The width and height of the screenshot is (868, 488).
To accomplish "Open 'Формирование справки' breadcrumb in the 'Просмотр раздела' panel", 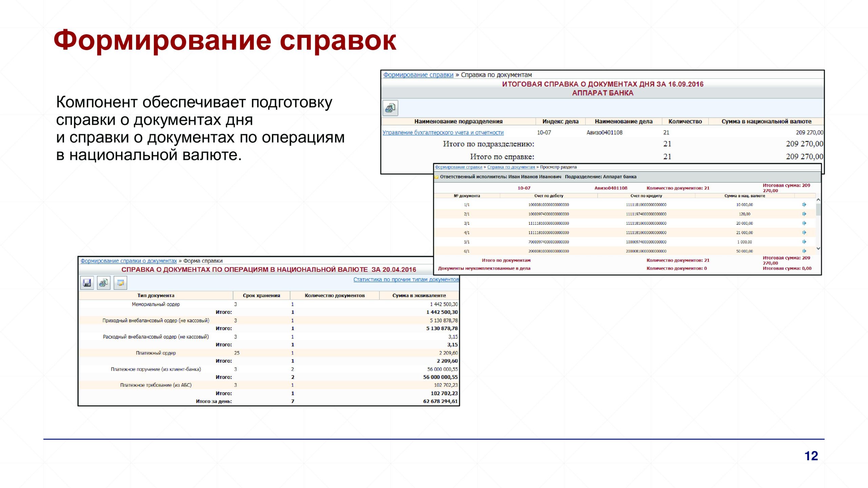I will click(458, 167).
